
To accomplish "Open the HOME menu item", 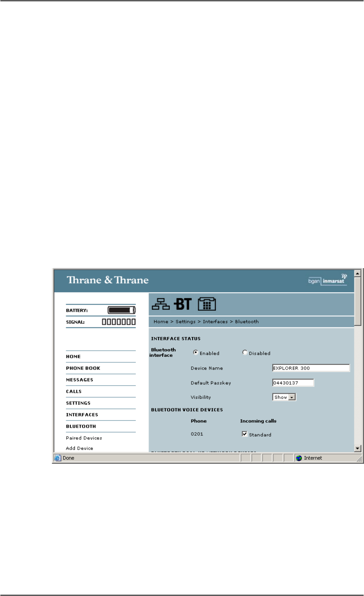I will (x=73, y=357).
